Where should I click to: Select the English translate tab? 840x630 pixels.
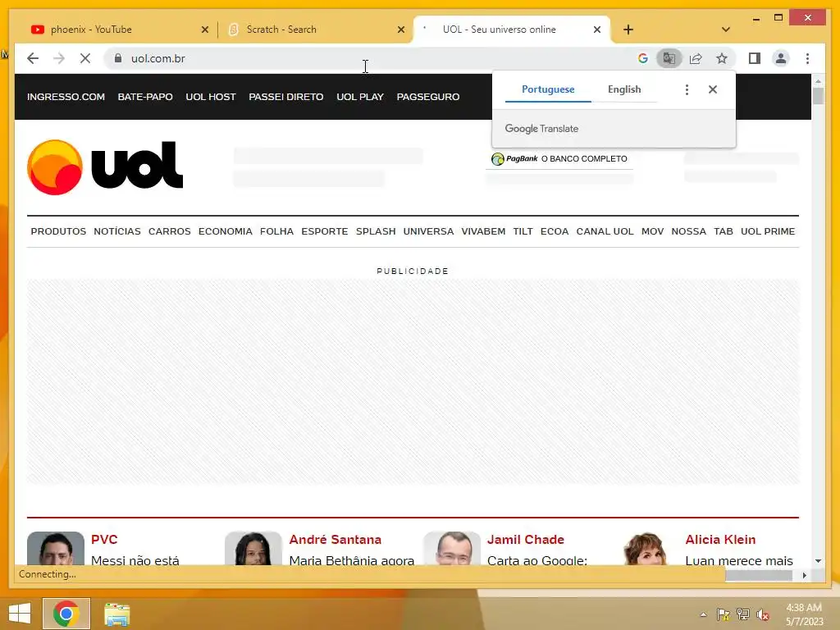(624, 89)
